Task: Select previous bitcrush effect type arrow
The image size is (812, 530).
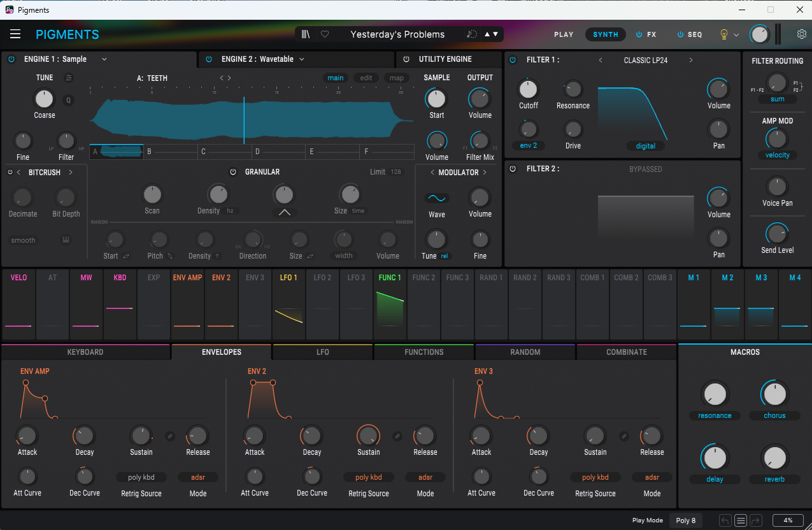Action: point(18,172)
